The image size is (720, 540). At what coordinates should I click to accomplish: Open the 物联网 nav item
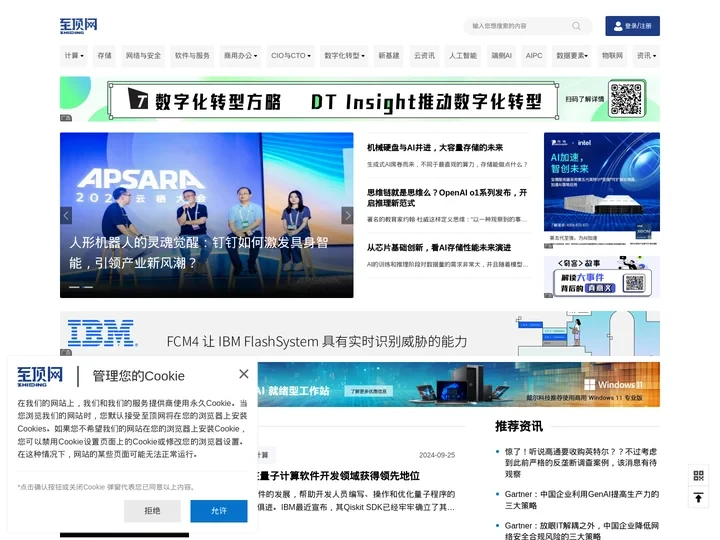(x=612, y=56)
